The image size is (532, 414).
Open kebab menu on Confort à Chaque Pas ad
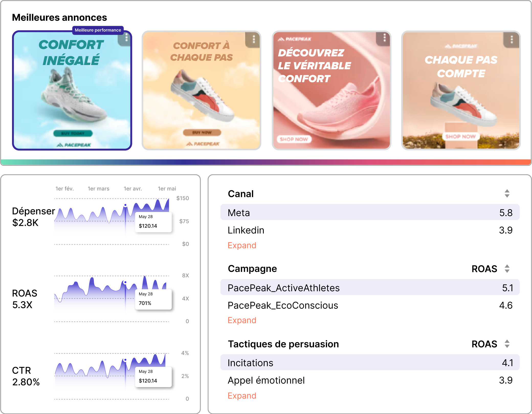pyautogui.click(x=253, y=39)
